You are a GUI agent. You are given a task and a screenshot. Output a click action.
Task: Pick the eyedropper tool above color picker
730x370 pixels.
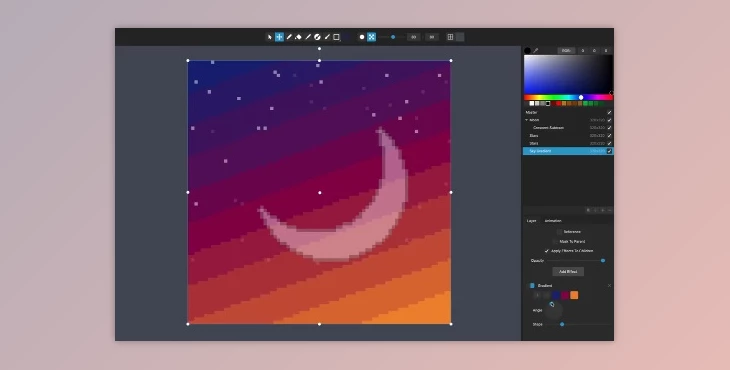pos(535,50)
